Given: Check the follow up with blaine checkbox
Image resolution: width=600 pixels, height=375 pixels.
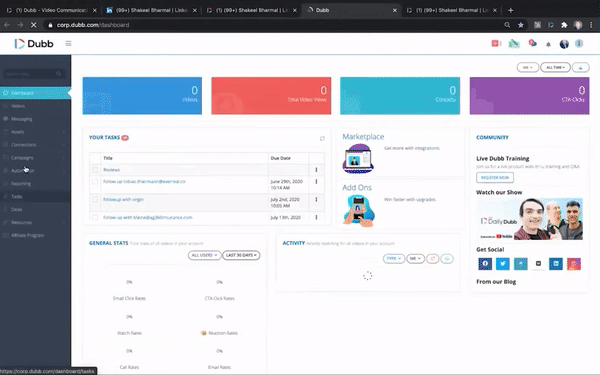Looking at the screenshot, I should click(x=95, y=217).
